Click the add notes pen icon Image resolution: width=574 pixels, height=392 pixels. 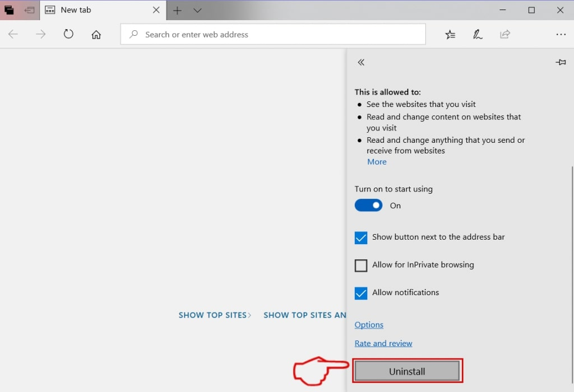click(x=478, y=34)
